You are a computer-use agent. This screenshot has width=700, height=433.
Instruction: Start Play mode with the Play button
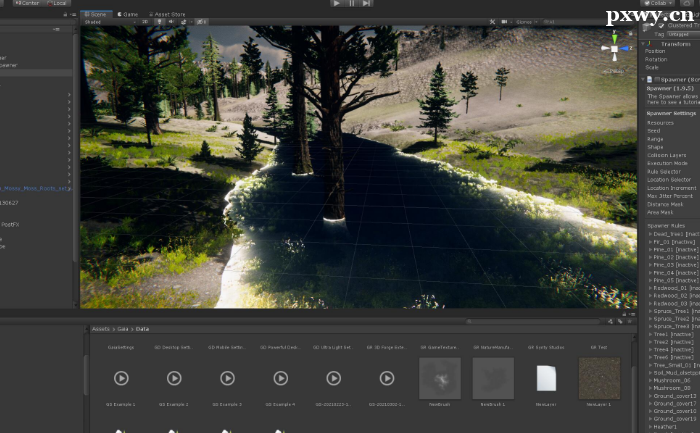pyautogui.click(x=337, y=3)
